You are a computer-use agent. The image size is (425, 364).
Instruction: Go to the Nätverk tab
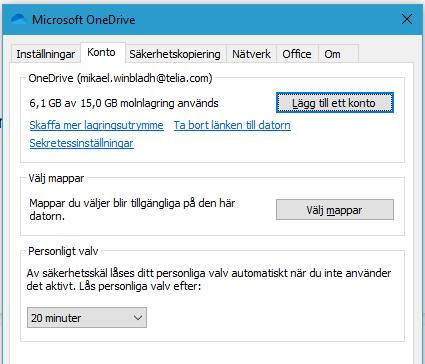tap(251, 54)
